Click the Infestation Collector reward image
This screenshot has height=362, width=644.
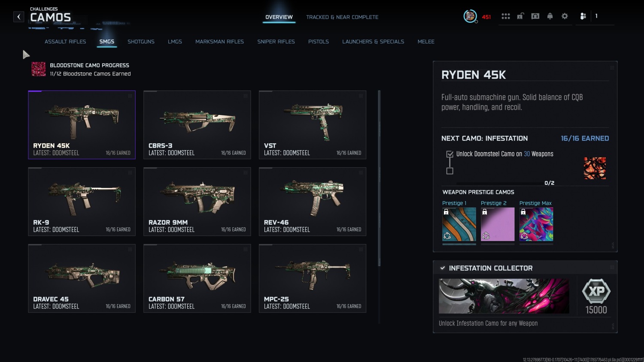504,296
